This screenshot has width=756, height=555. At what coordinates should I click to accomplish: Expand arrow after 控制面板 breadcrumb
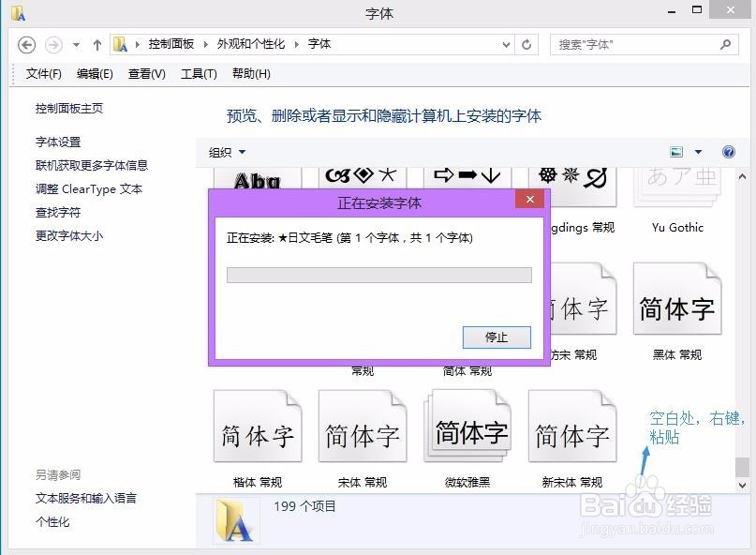coord(206,44)
